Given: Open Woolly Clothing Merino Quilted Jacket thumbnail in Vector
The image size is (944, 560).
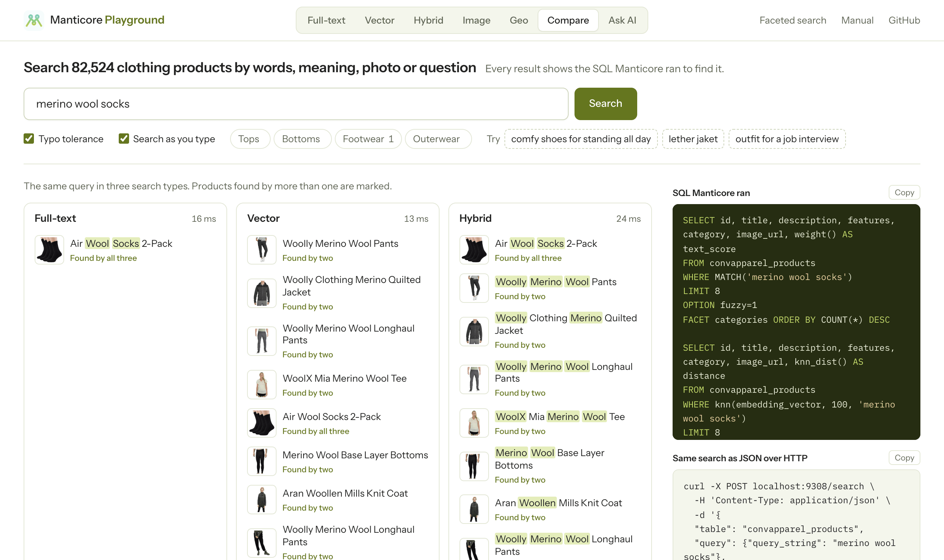Looking at the screenshot, I should 262,293.
